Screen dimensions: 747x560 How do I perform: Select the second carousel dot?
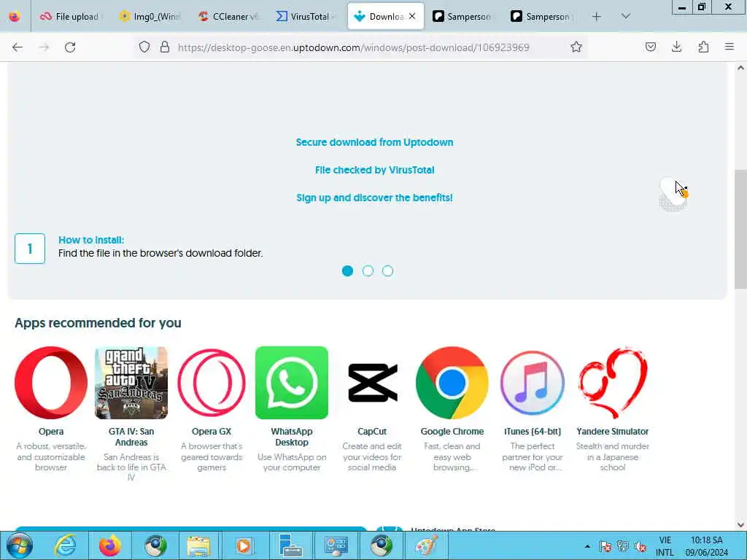(x=368, y=271)
